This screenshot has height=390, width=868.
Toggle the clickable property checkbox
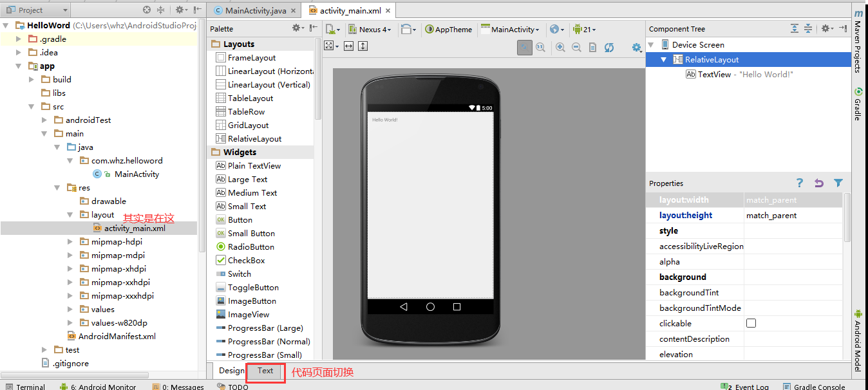[751, 323]
